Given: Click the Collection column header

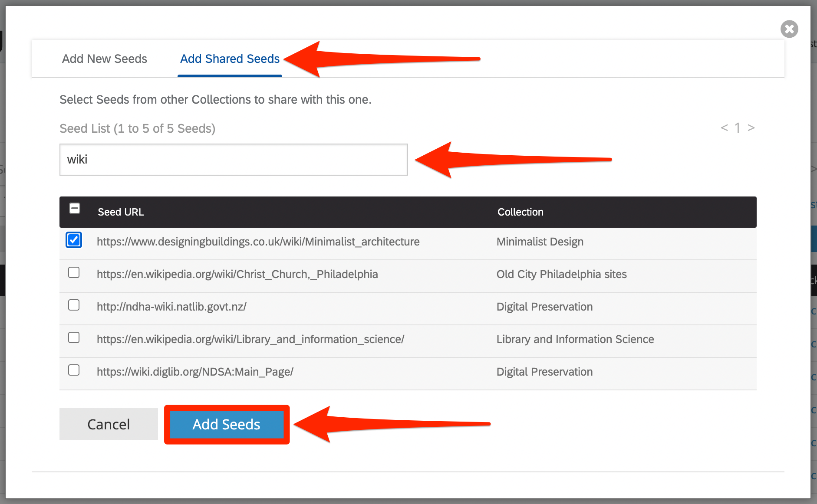Looking at the screenshot, I should (x=520, y=212).
